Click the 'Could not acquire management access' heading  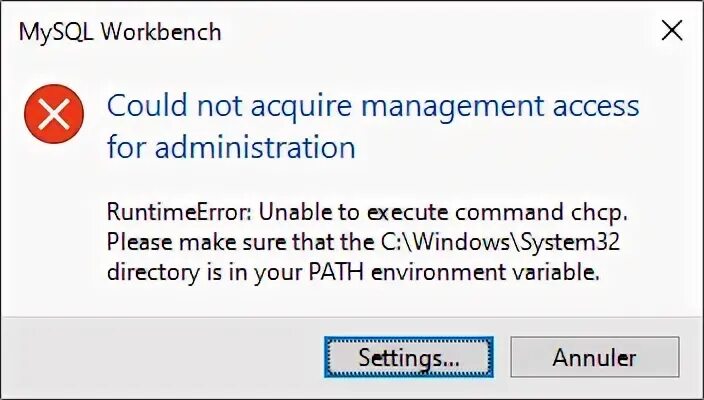(372, 106)
